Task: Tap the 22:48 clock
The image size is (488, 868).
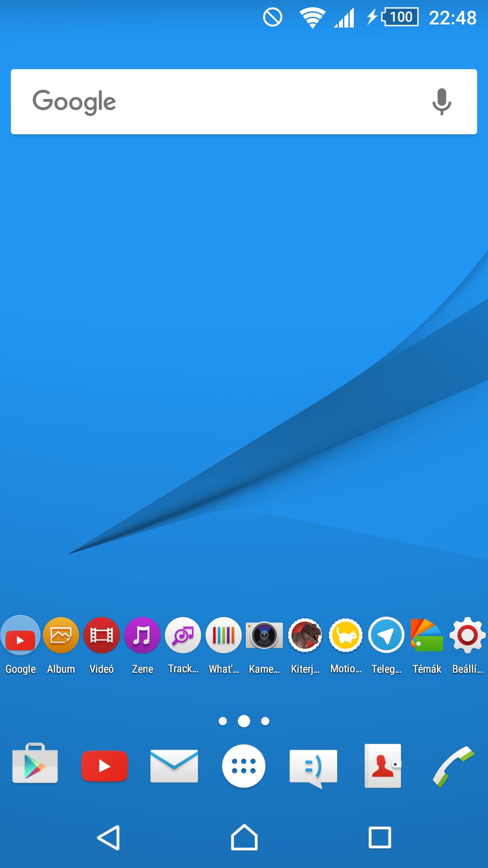Action: (x=452, y=18)
